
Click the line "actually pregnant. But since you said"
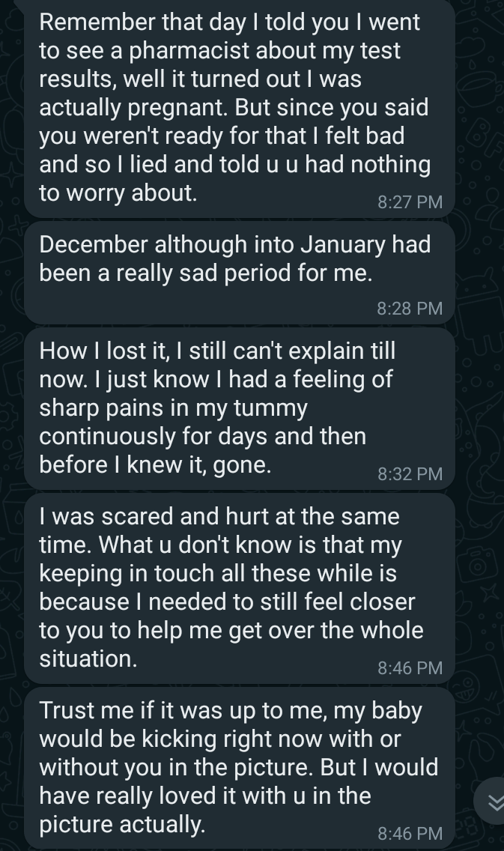pyautogui.click(x=234, y=108)
